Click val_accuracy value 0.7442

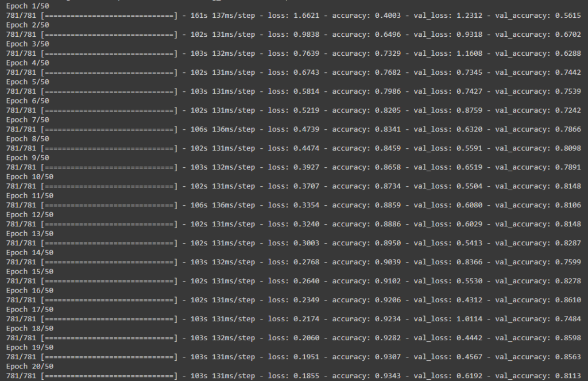(568, 72)
